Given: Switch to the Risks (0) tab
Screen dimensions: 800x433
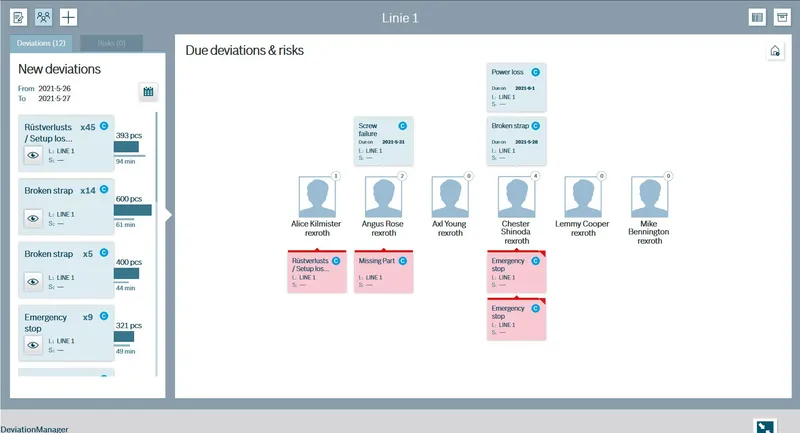Looking at the screenshot, I should point(111,43).
